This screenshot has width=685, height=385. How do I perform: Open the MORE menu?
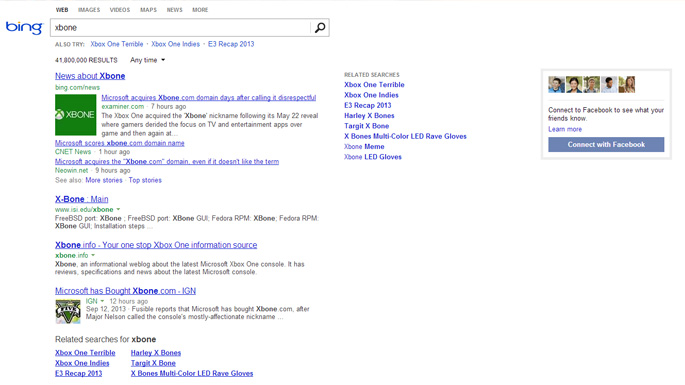click(200, 10)
